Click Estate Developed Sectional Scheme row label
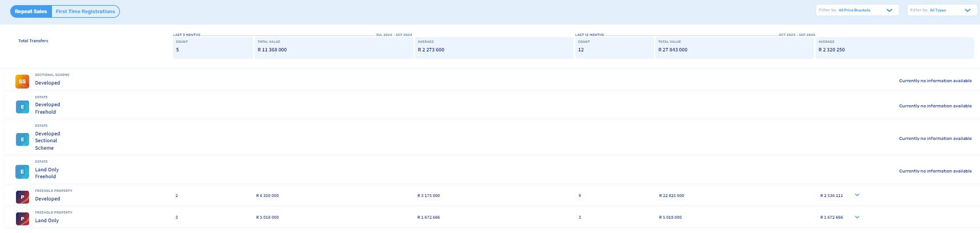The height and width of the screenshot is (233, 980). click(47, 140)
